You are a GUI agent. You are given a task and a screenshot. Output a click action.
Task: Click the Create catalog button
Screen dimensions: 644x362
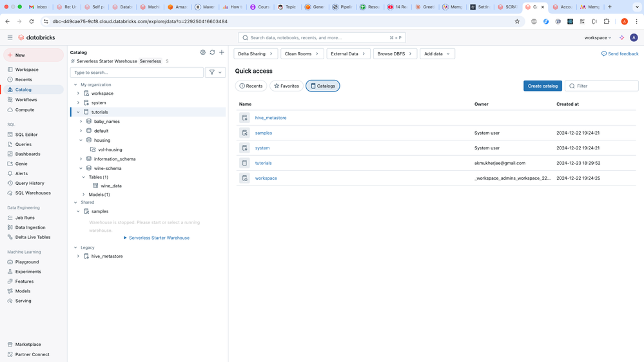(542, 86)
